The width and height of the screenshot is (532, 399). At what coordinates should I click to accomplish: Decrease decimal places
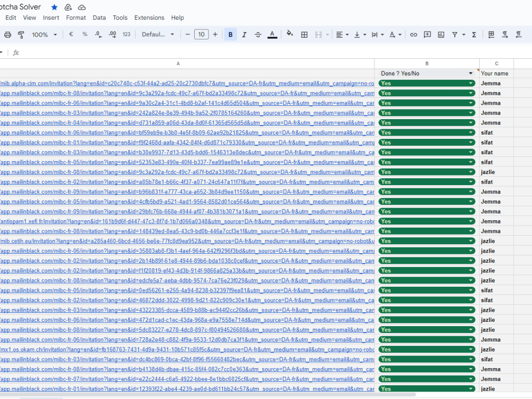[98, 34]
